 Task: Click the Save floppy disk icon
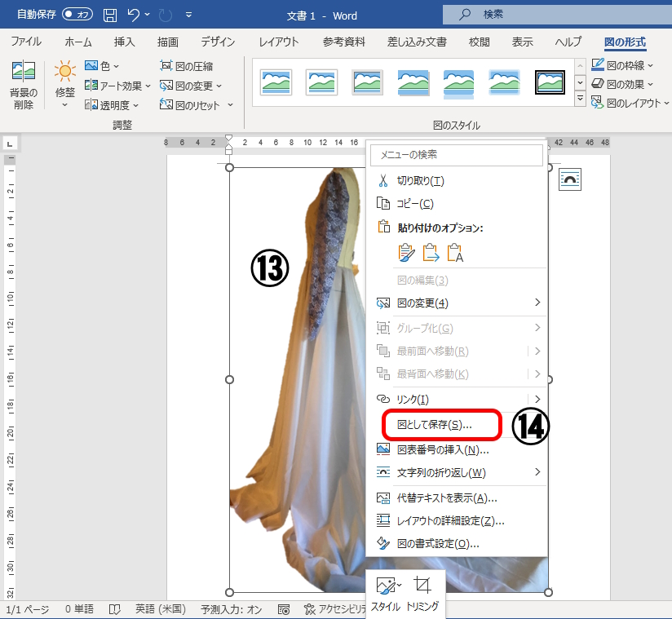[x=110, y=15]
